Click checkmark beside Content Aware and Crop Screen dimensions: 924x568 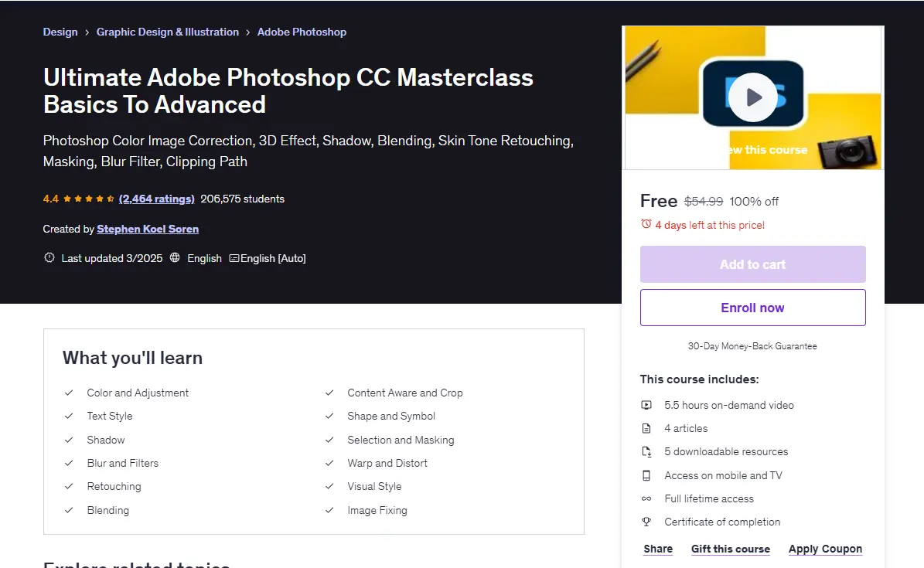[x=329, y=393]
